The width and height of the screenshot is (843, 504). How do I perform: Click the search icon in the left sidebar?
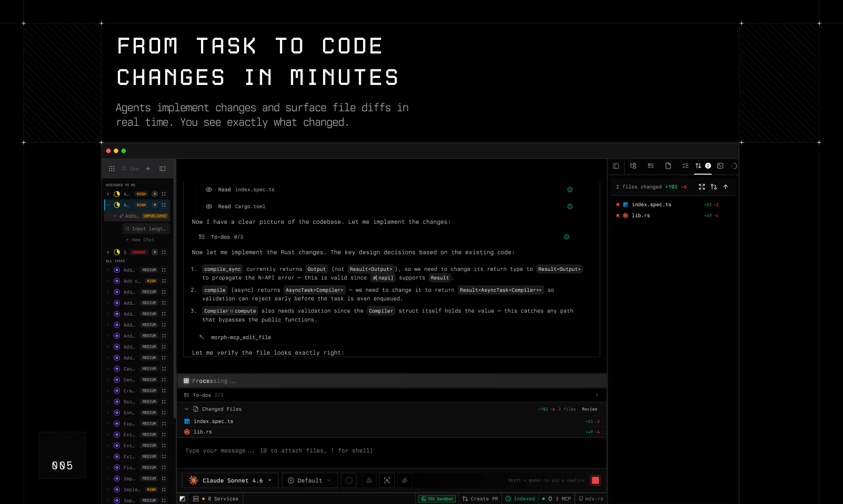tap(123, 168)
